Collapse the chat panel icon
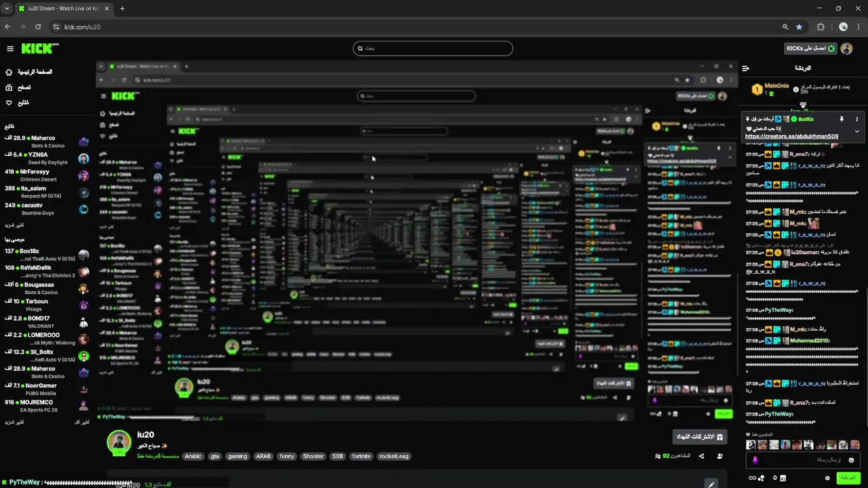Image resolution: width=868 pixels, height=488 pixels. tap(745, 68)
